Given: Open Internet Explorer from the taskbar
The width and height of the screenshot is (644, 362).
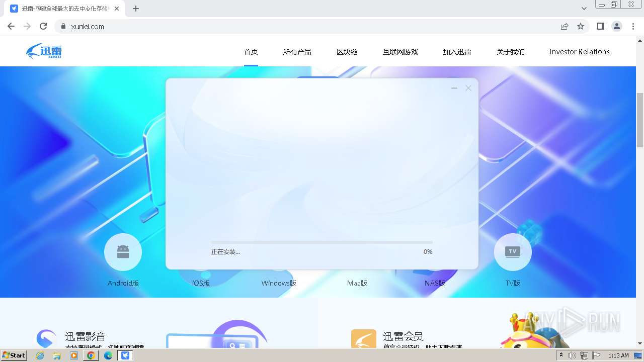Looking at the screenshot, I should (40, 355).
